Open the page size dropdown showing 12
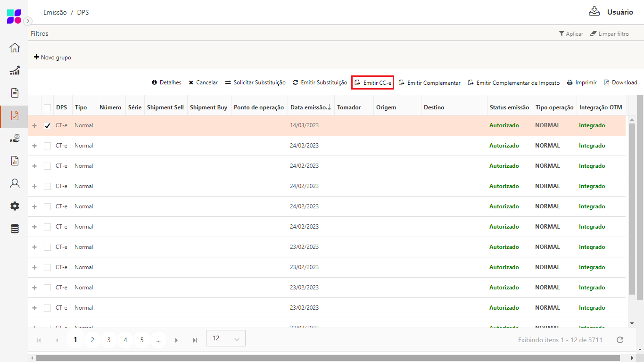 (226, 338)
